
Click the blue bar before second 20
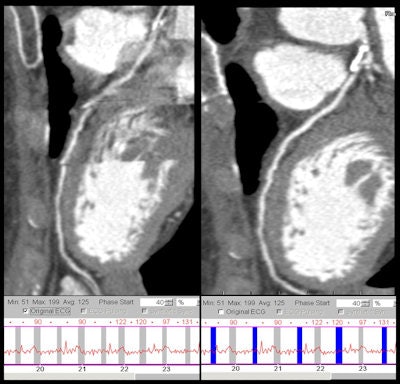[x=213, y=345]
